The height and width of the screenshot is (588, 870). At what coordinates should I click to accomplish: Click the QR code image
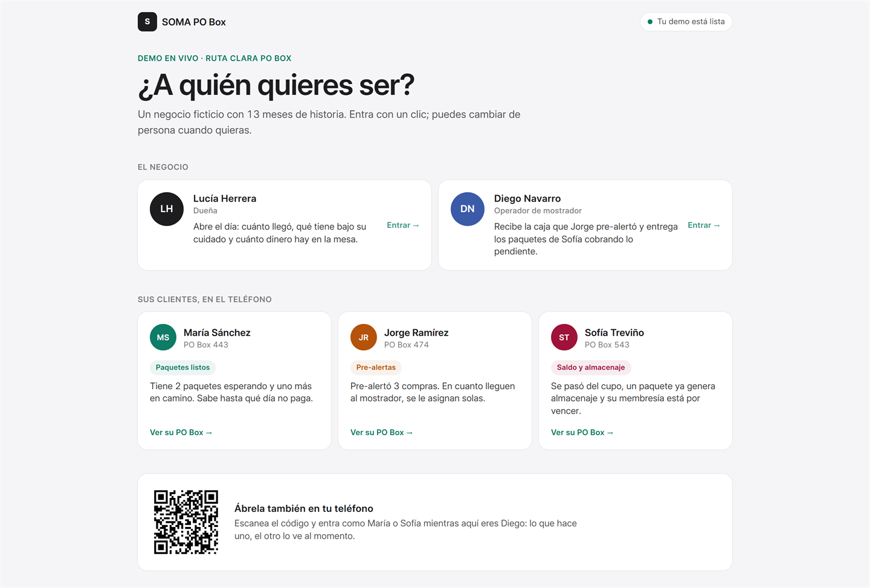pyautogui.click(x=186, y=522)
